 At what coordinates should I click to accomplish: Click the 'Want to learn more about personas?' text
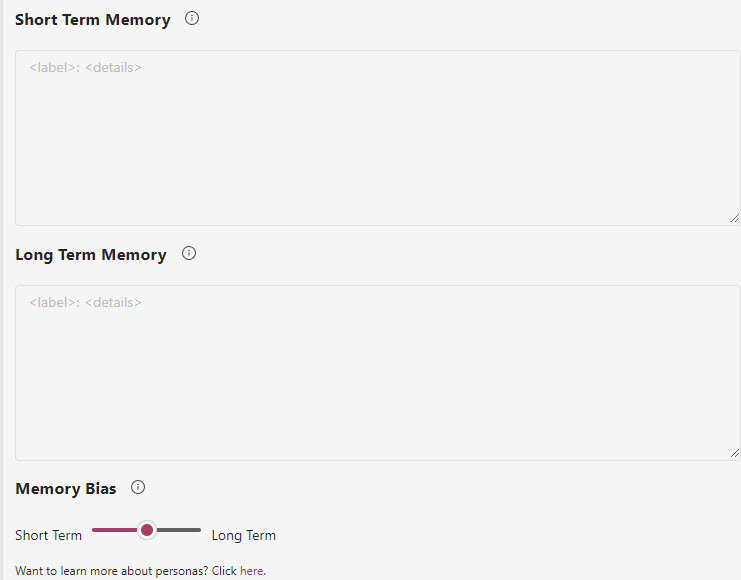coord(112,571)
